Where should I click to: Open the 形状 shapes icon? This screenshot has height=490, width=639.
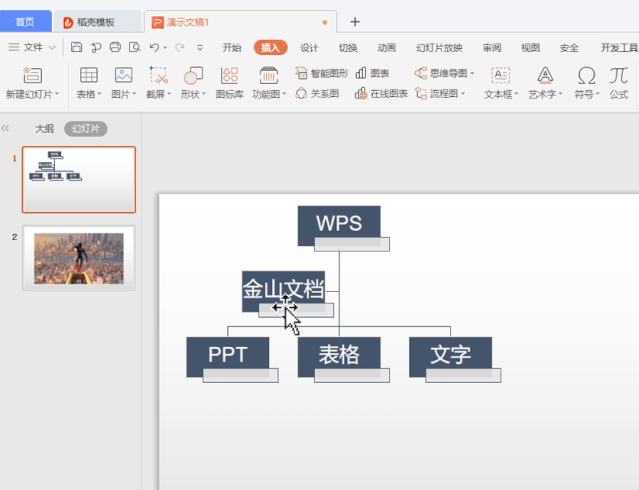click(x=193, y=75)
